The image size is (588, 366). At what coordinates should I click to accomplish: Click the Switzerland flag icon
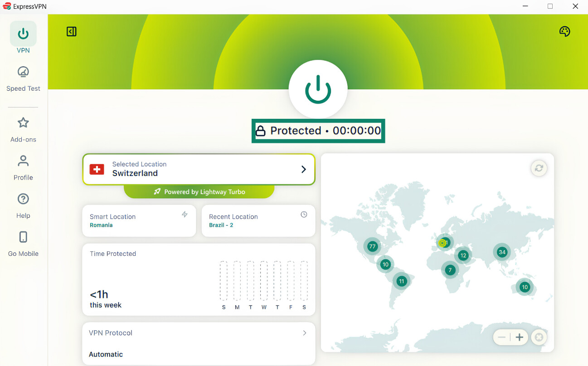tap(97, 169)
